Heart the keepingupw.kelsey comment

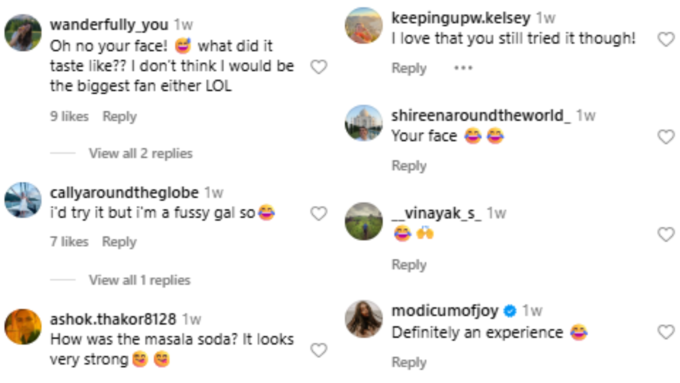click(x=666, y=39)
